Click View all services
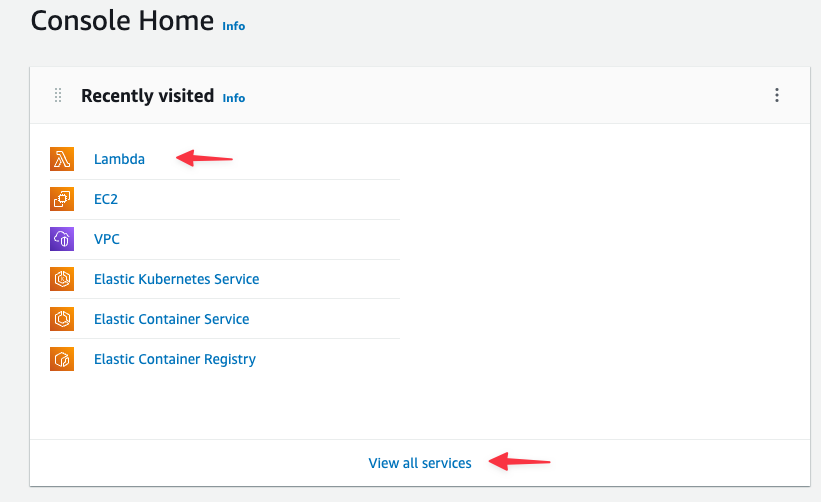821x502 pixels. pyautogui.click(x=420, y=463)
